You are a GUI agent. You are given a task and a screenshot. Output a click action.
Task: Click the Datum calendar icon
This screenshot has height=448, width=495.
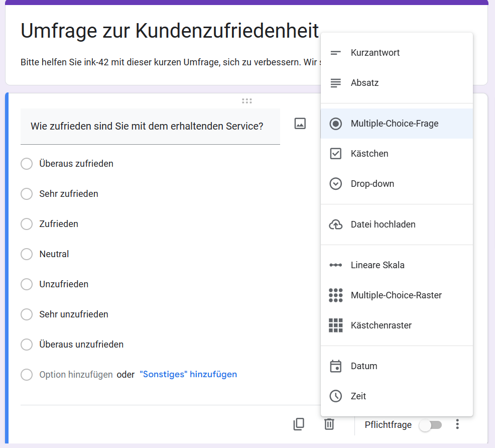pos(335,366)
